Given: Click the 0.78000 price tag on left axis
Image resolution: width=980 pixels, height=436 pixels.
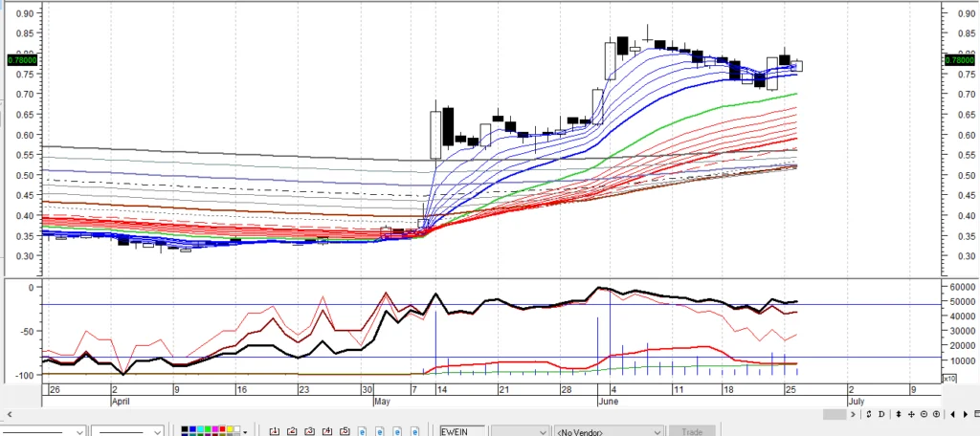Looking at the screenshot, I should [x=22, y=60].
